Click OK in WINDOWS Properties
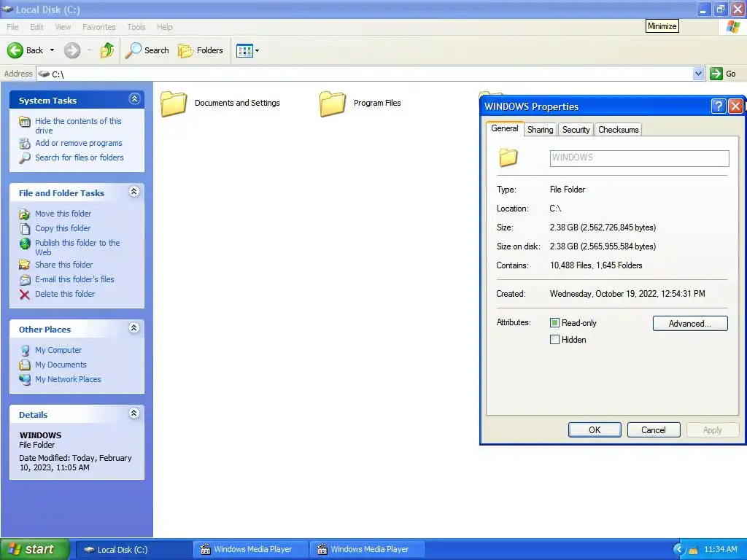Viewport: 747px width, 560px height. tap(595, 430)
